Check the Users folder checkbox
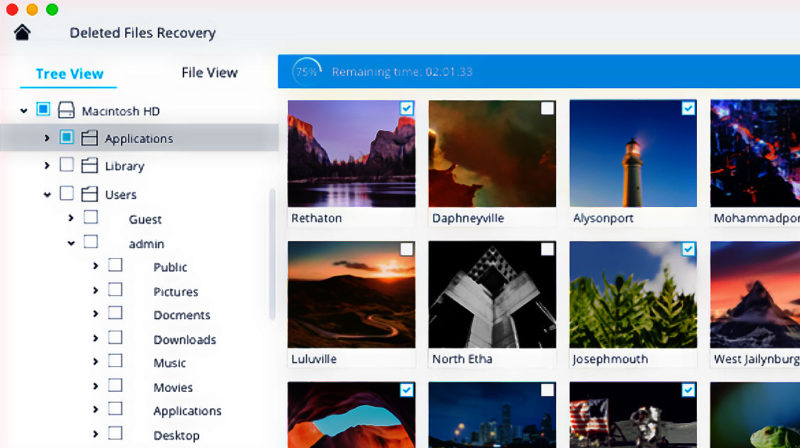Viewport: 800px width, 448px height. tap(66, 193)
